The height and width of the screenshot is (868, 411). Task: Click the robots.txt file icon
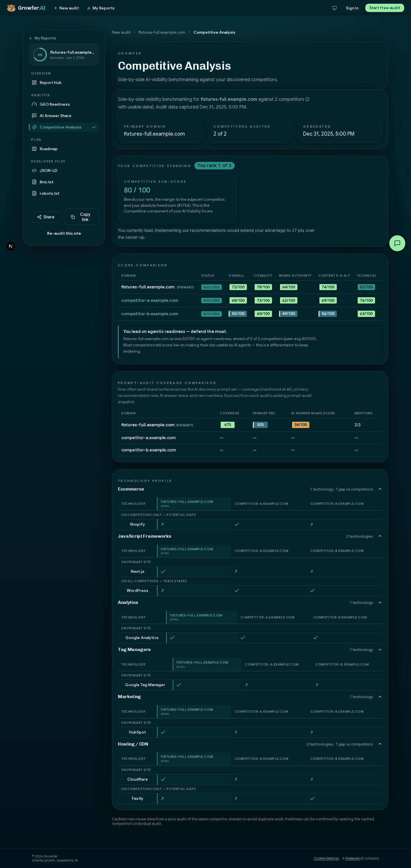34,193
